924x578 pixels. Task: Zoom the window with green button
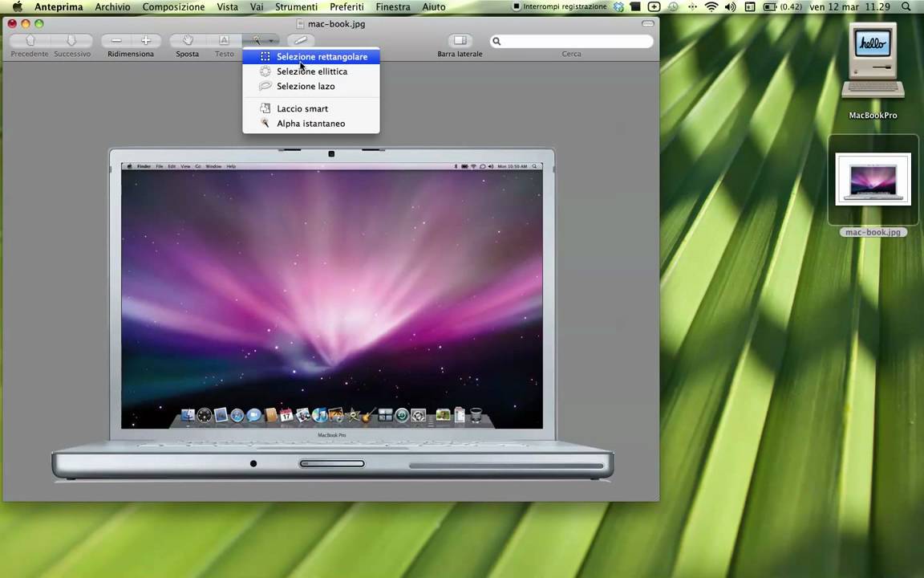(38, 23)
